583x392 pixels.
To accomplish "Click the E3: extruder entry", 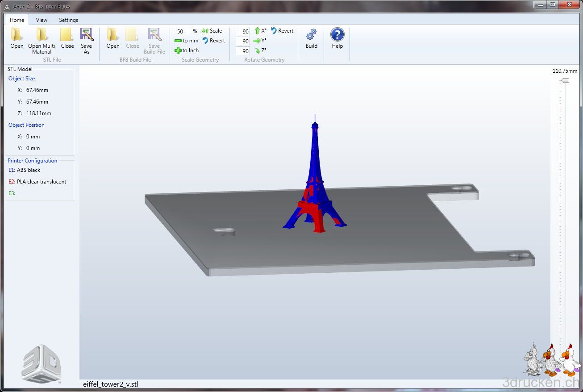I will pos(12,193).
